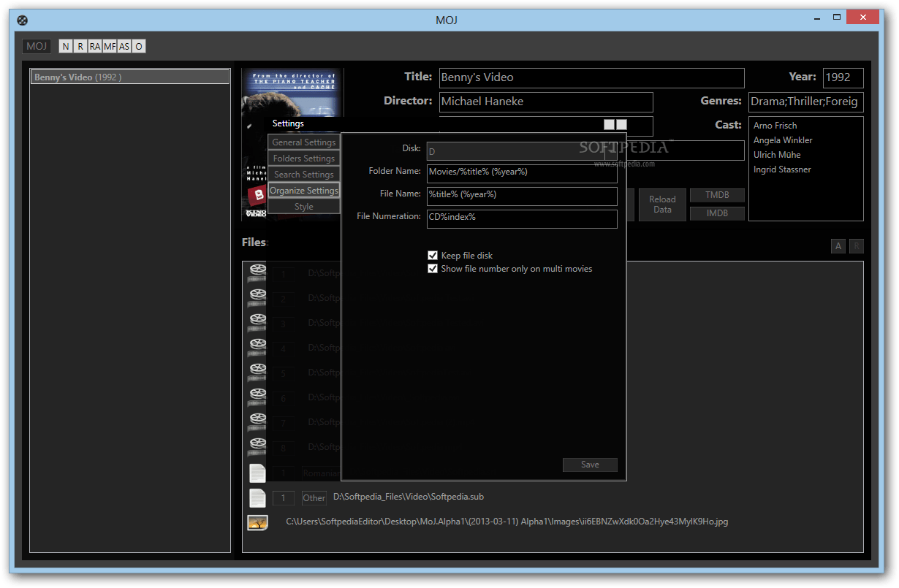Click the Director field with Michael Haneke
Image resolution: width=899 pixels, height=588 pixels.
point(546,102)
